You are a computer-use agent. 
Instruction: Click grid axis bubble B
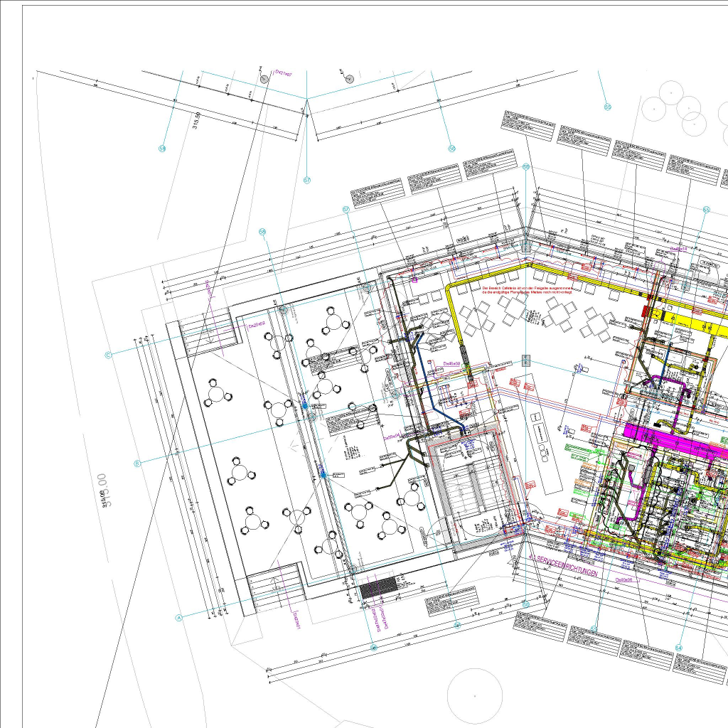click(137, 464)
